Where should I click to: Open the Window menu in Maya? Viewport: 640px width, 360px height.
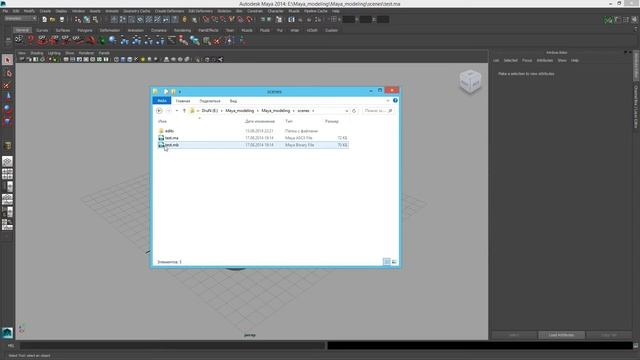coord(78,11)
